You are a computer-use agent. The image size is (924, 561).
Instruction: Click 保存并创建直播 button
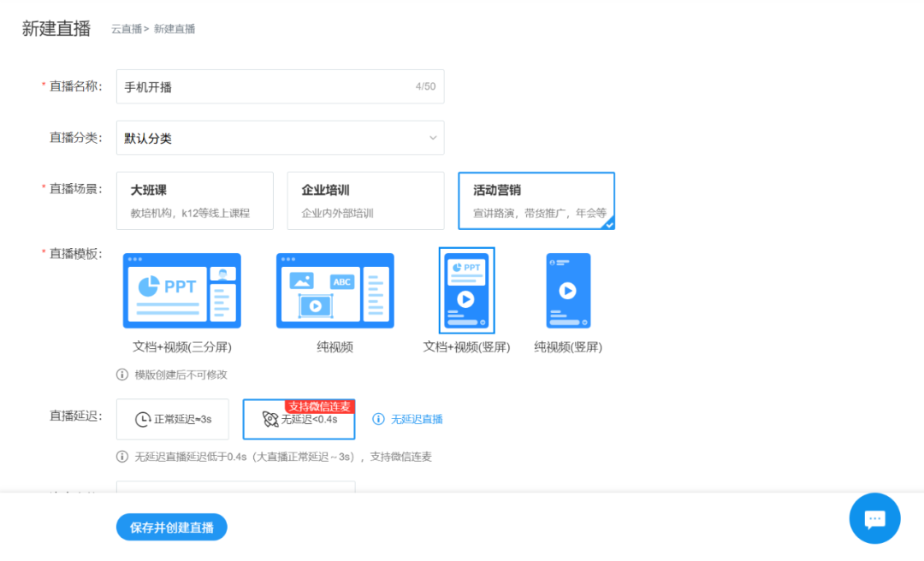[172, 528]
